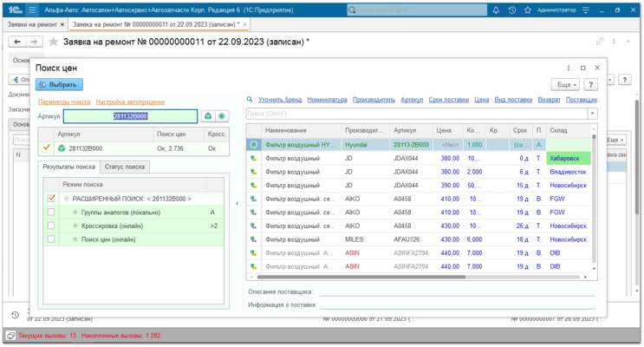Expand the Кроссировка (онлайн) node
This screenshot has height=347, width=644.
coord(75,226)
